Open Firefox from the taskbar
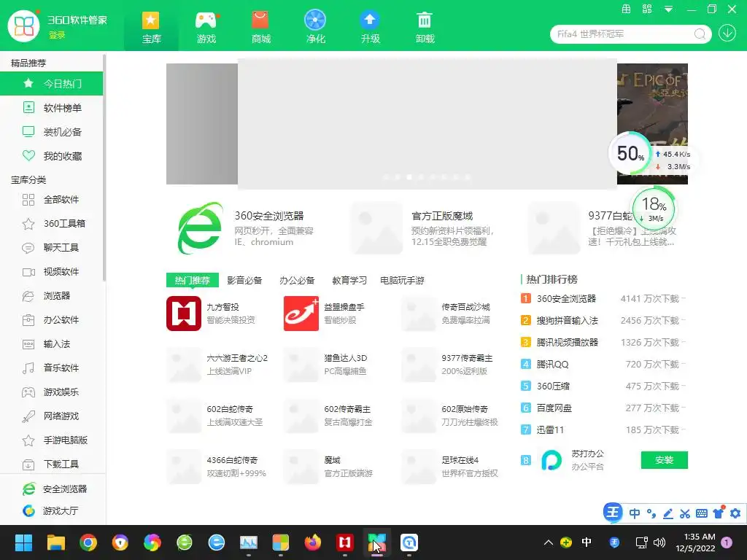Image resolution: width=747 pixels, height=560 pixels. tap(312, 542)
